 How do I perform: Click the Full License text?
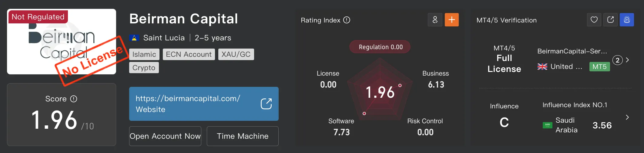point(504,63)
